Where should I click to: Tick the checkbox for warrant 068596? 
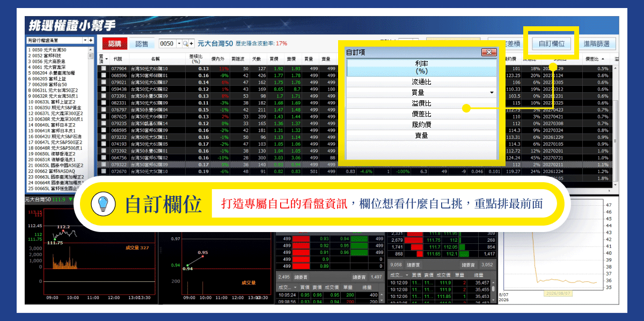coord(103,76)
